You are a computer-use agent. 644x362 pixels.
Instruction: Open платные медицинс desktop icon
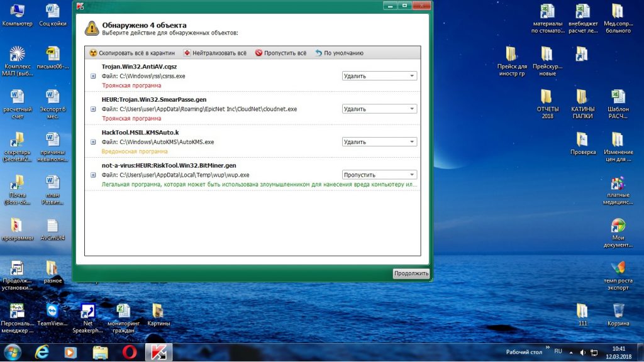pos(618,183)
